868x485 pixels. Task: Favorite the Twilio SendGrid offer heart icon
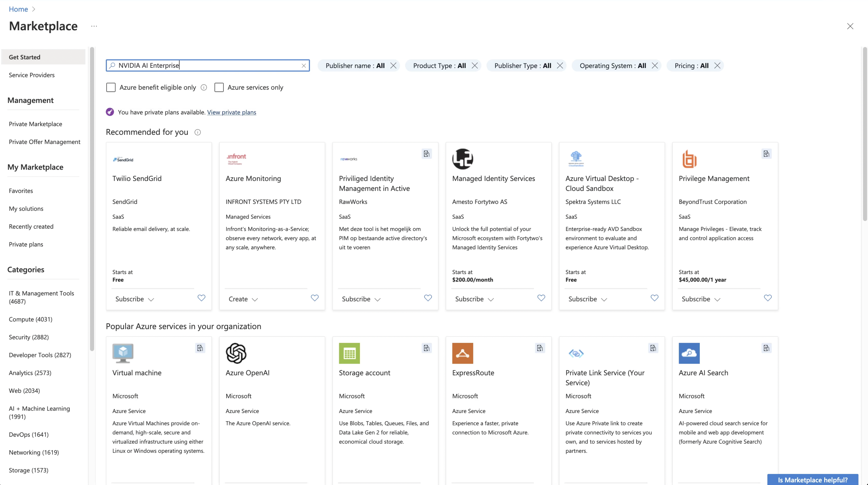(x=201, y=298)
